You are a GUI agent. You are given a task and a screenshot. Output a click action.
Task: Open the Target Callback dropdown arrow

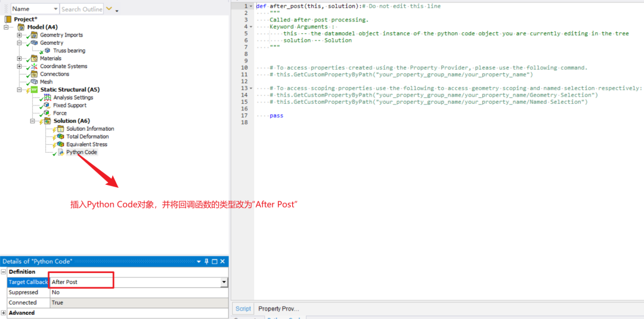(x=224, y=282)
